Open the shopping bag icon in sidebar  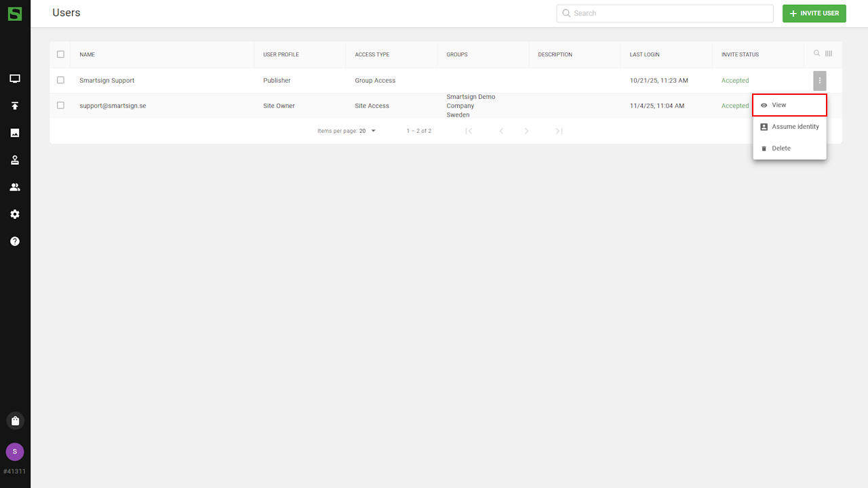point(15,421)
